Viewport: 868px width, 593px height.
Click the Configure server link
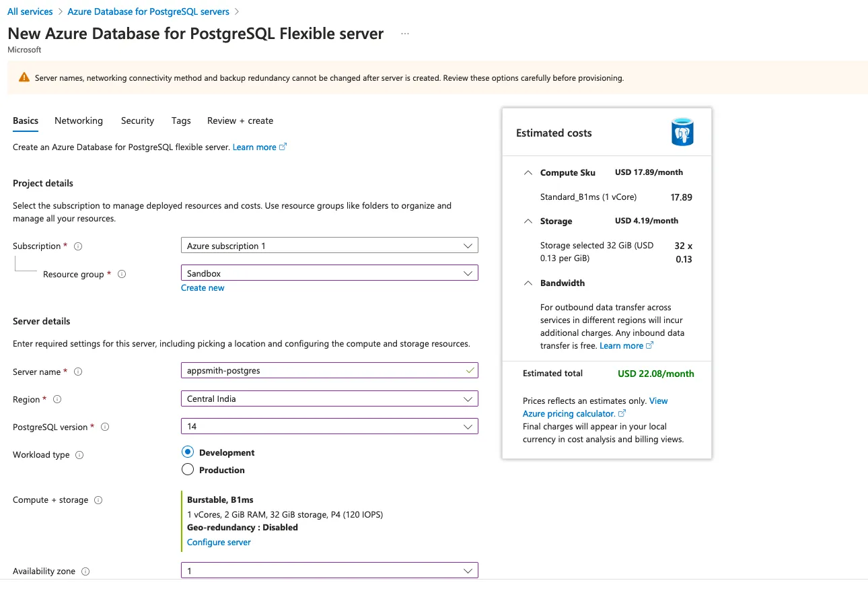tap(219, 543)
